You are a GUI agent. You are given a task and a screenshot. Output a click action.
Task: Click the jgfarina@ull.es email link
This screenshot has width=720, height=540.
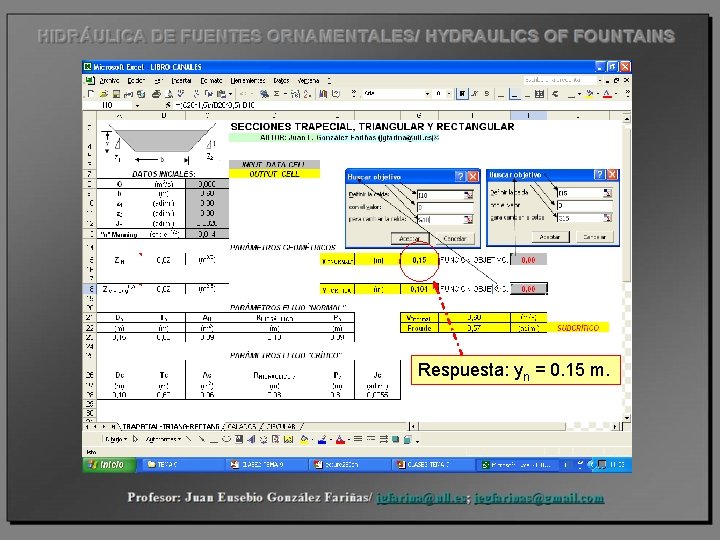click(422, 498)
